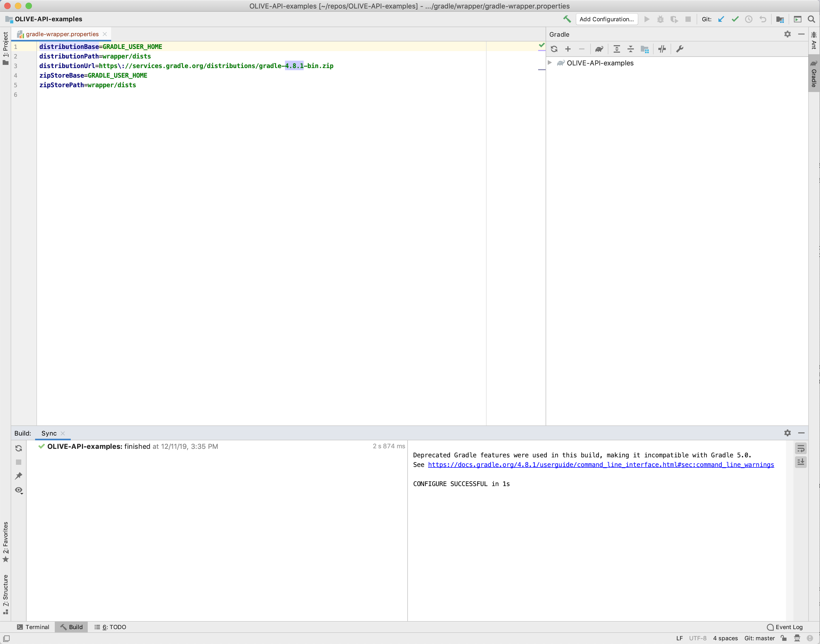Click Git update project arrow
The image size is (820, 644).
[x=721, y=19]
